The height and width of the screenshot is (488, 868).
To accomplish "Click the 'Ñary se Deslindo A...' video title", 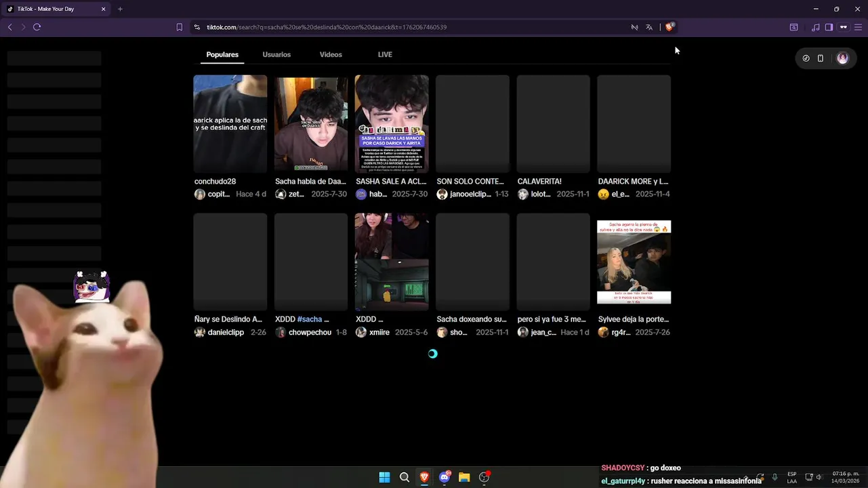I will pos(228,319).
